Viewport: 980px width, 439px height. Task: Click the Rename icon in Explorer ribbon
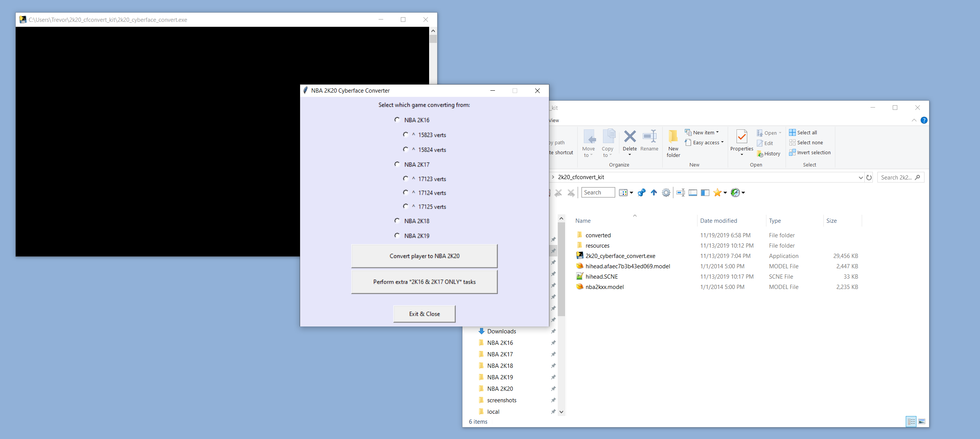point(649,137)
